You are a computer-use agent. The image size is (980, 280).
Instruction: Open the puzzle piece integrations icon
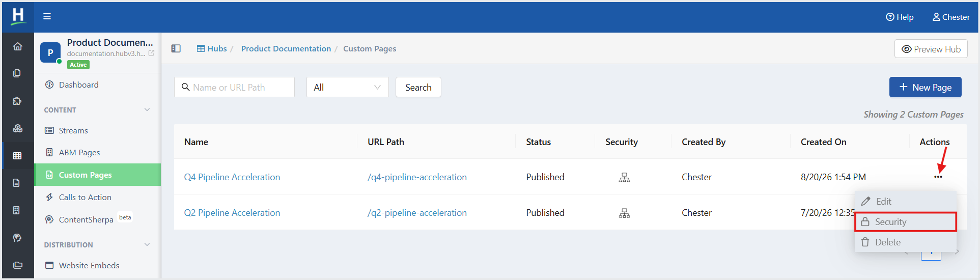tap(17, 101)
